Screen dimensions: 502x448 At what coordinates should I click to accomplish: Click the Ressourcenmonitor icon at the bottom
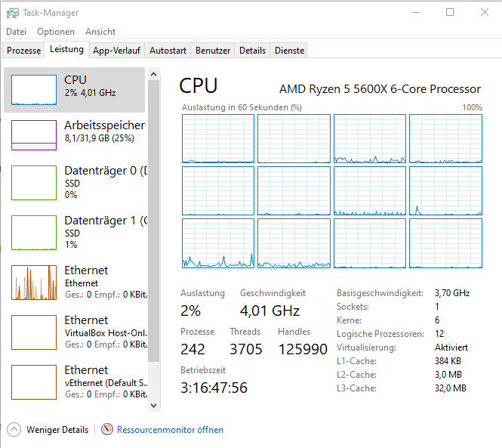click(x=107, y=430)
